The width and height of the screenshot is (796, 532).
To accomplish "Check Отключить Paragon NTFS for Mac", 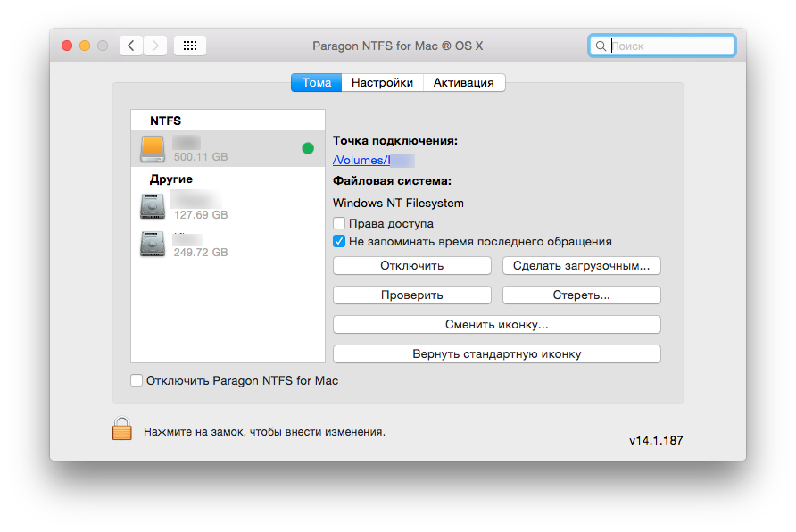I will pos(137,380).
